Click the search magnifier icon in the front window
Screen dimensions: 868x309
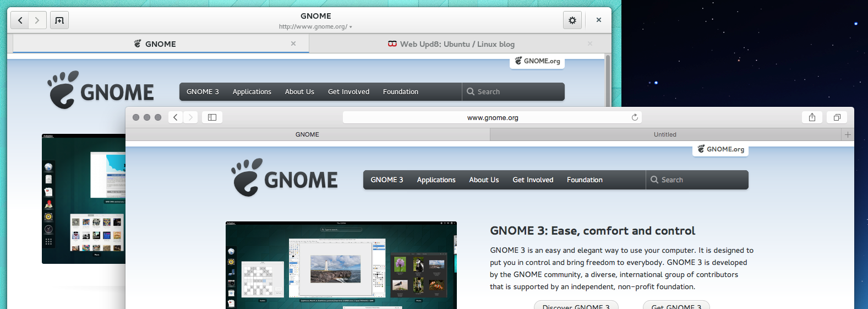654,180
